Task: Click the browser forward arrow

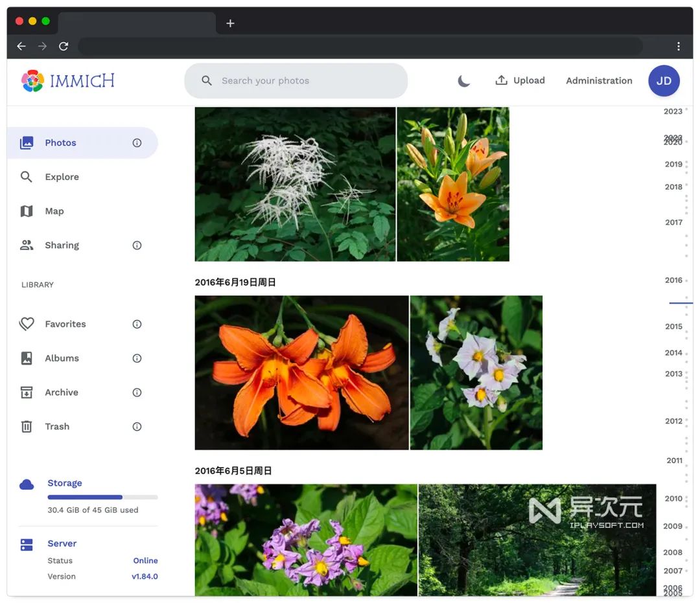Action: (42, 46)
